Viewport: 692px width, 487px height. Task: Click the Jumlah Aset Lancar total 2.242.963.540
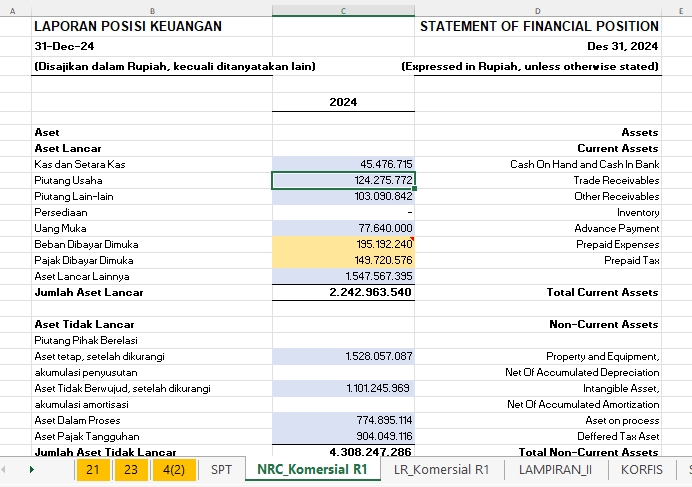point(343,292)
